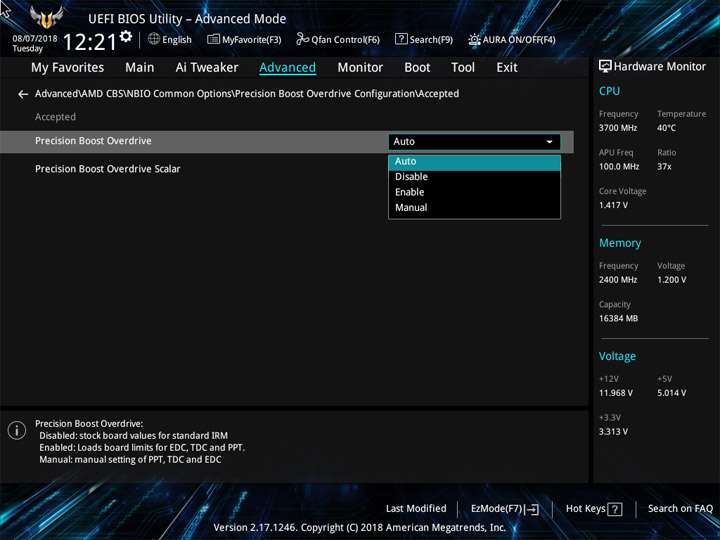Click the Memory section header
The width and height of the screenshot is (720, 540).
620,243
